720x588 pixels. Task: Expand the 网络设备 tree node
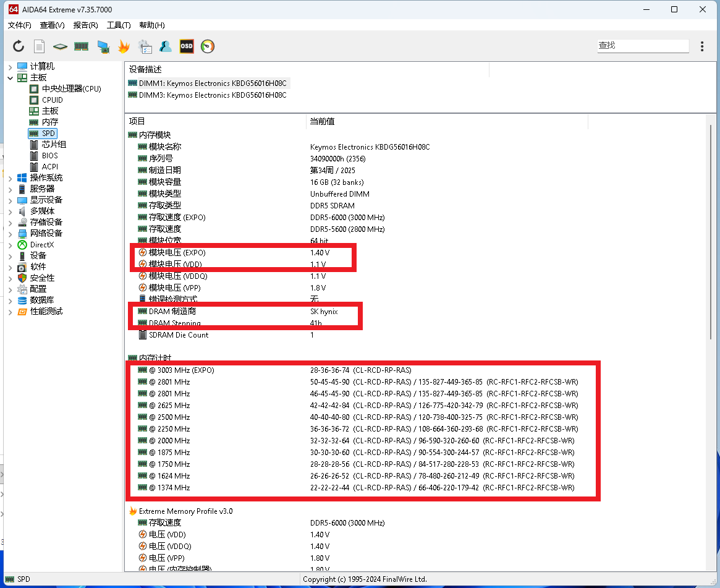pyautogui.click(x=10, y=234)
